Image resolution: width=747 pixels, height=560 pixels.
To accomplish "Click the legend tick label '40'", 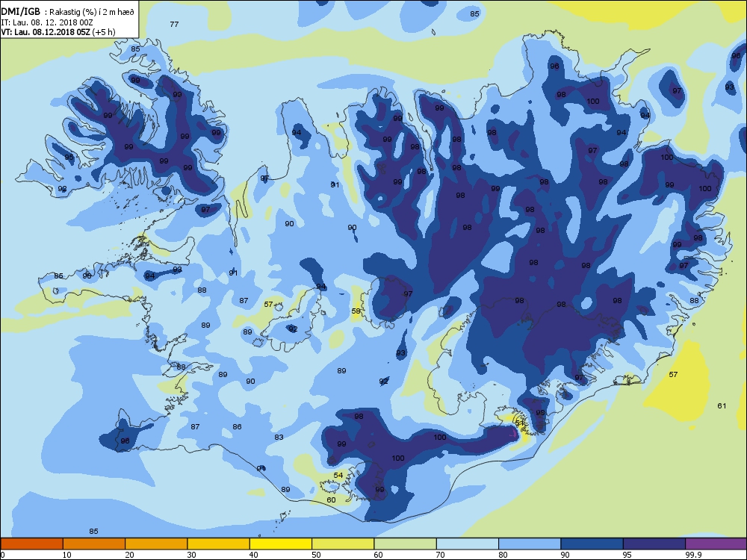I will pyautogui.click(x=253, y=555).
